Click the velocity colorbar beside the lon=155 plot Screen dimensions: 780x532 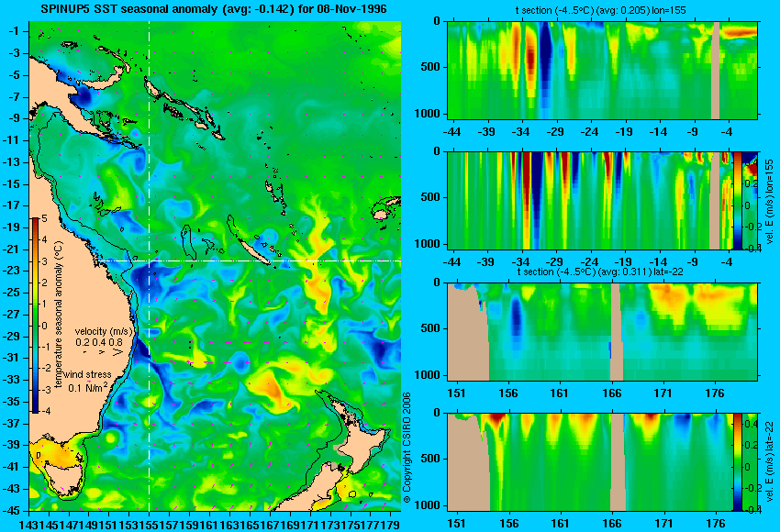(737, 200)
